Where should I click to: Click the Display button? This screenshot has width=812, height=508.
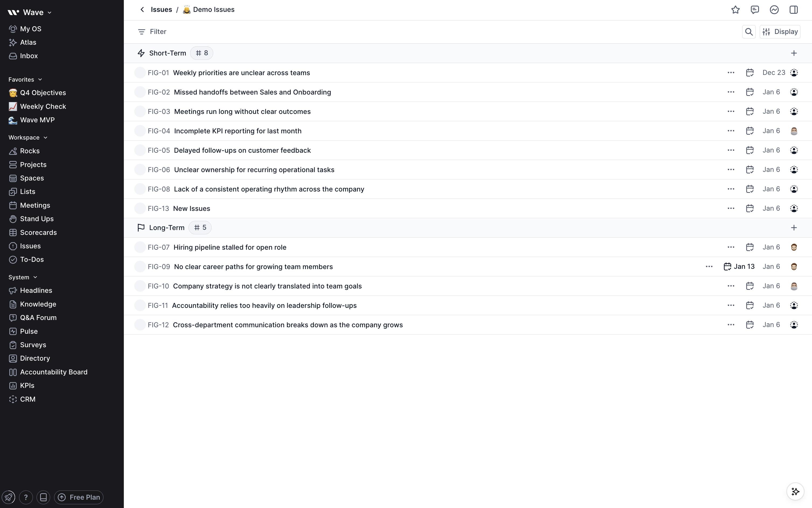[780, 32]
